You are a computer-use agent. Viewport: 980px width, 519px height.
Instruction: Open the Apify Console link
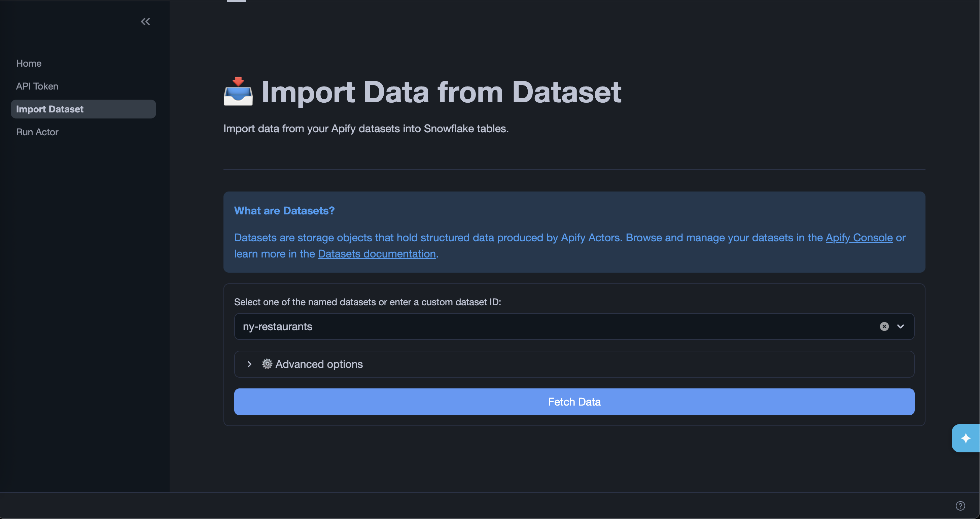(859, 238)
